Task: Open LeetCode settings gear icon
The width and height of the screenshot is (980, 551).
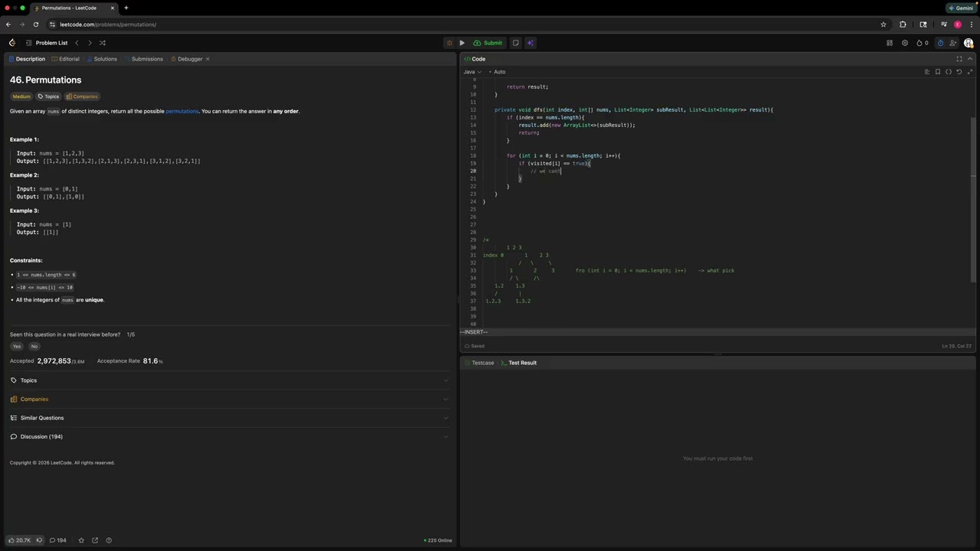Action: click(x=905, y=43)
